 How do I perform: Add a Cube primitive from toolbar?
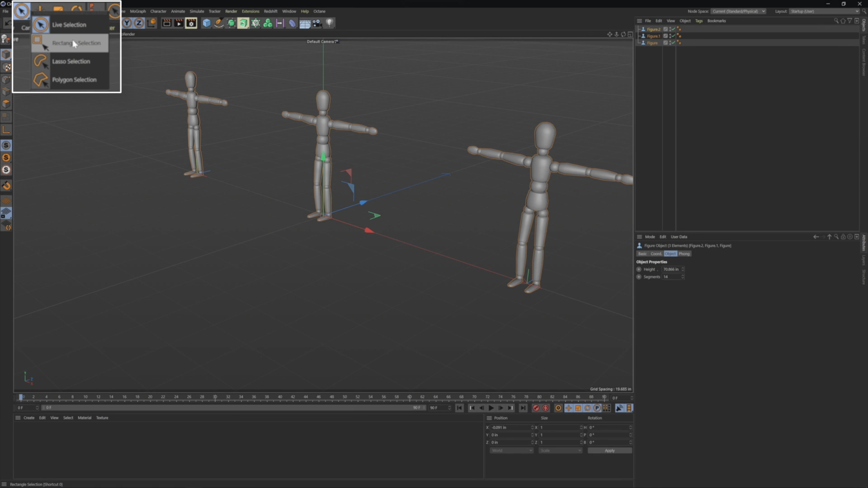[x=207, y=23]
